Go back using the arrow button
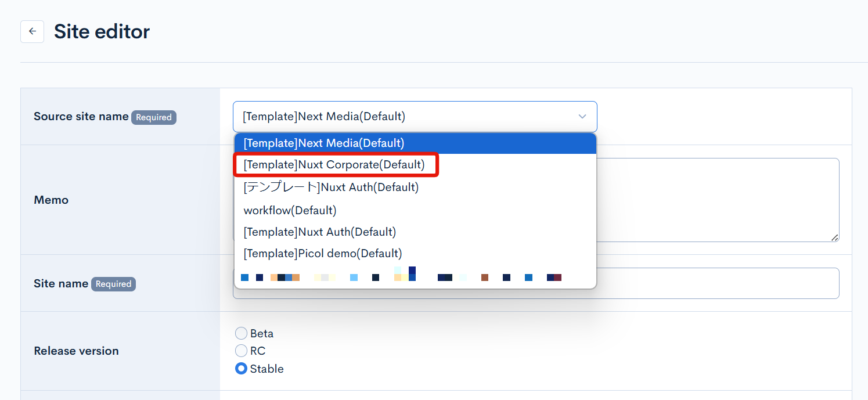868x400 pixels. tap(32, 31)
